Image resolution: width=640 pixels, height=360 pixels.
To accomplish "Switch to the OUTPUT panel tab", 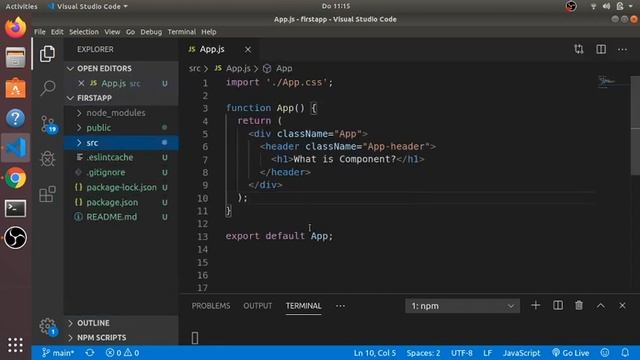I will click(258, 306).
